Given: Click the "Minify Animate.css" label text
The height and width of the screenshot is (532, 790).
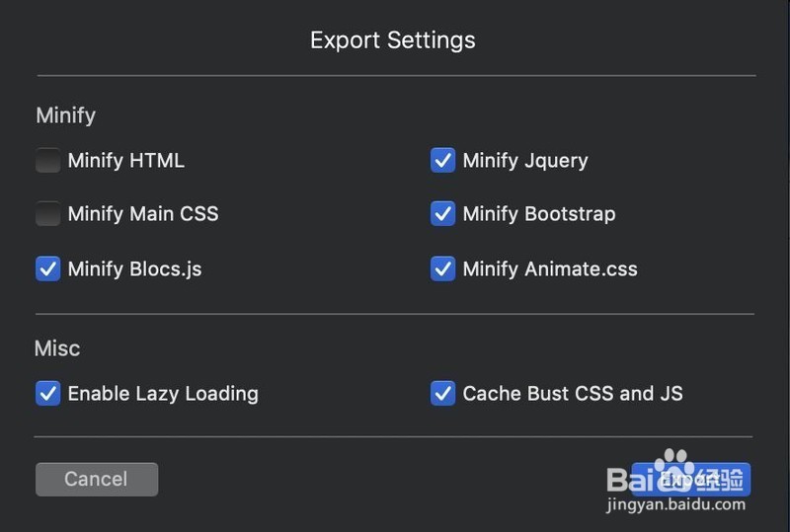Looking at the screenshot, I should [550, 268].
